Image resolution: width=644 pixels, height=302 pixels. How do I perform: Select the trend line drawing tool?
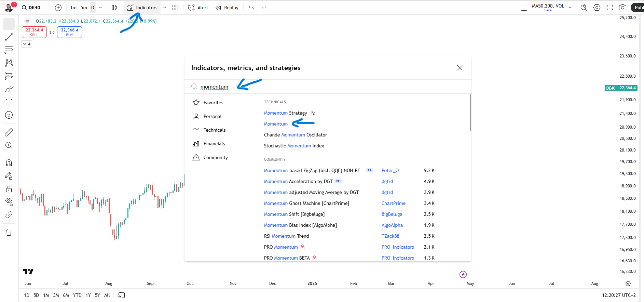[x=9, y=37]
